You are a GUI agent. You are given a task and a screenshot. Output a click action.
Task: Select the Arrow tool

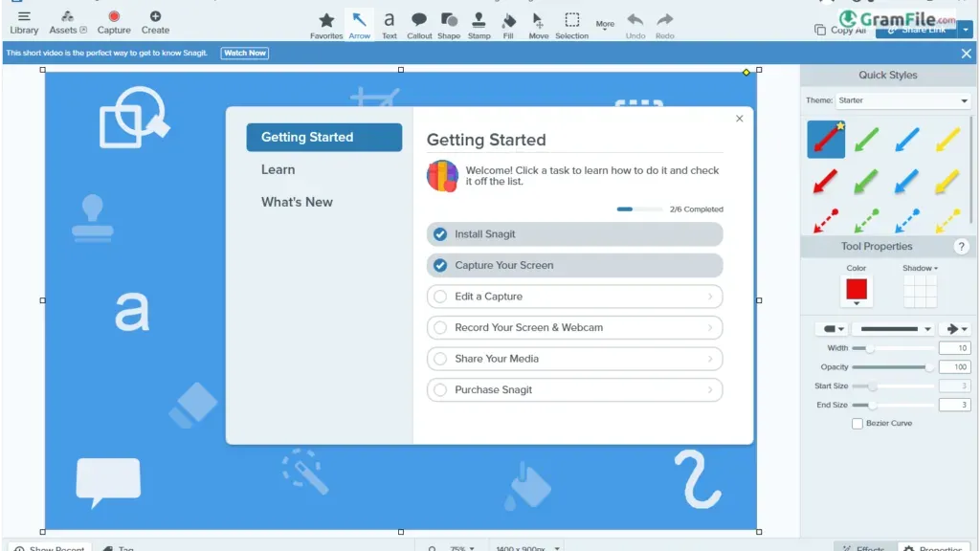pyautogui.click(x=360, y=26)
